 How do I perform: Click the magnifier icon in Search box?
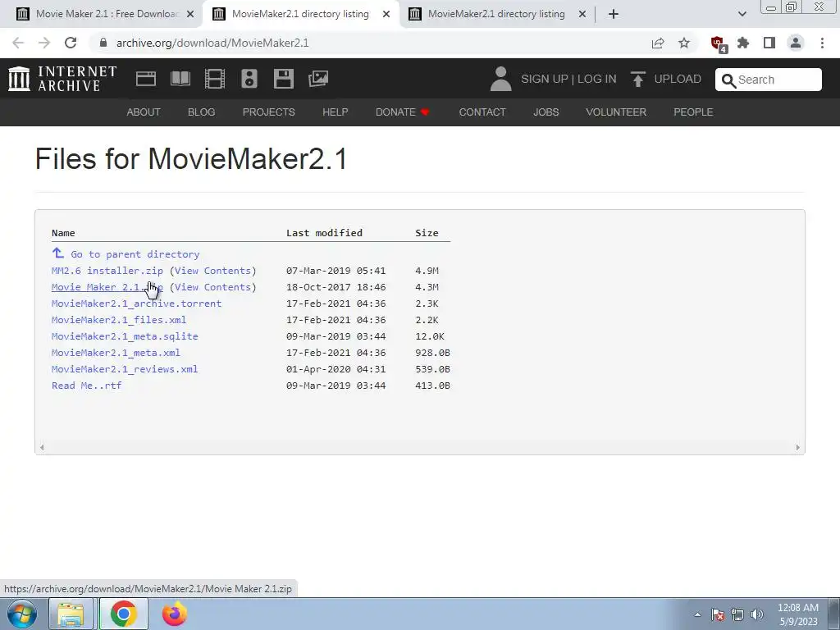click(728, 80)
